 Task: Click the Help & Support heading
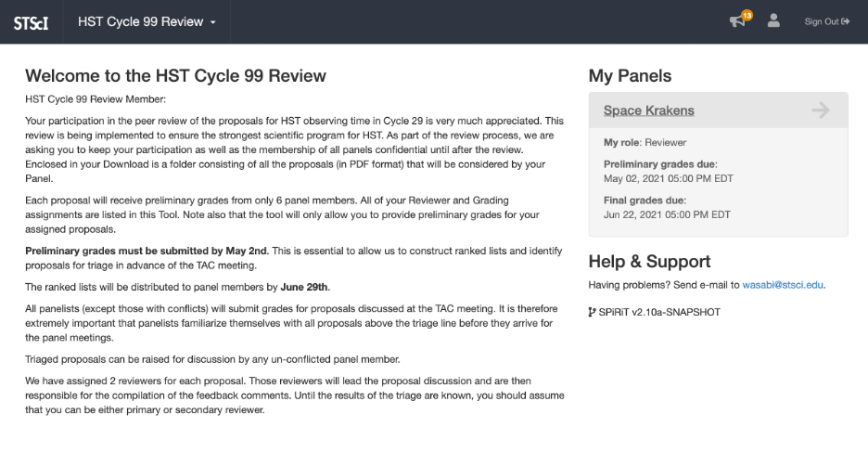click(x=649, y=261)
